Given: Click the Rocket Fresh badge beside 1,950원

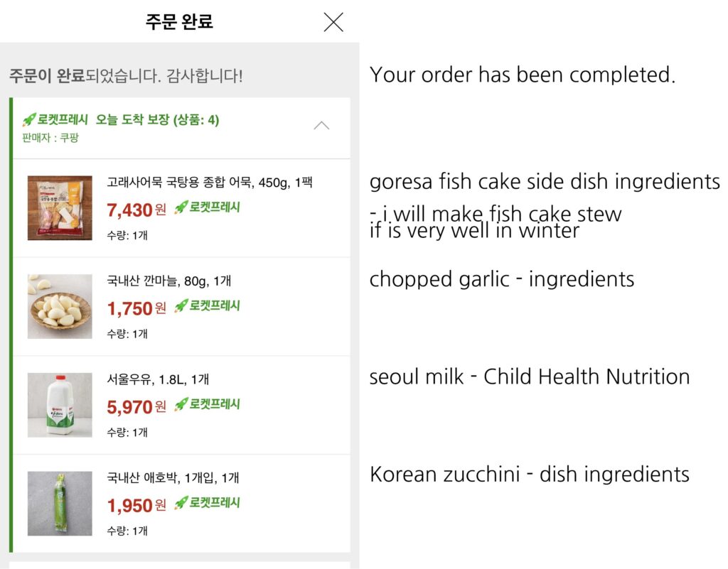Looking at the screenshot, I should [207, 503].
